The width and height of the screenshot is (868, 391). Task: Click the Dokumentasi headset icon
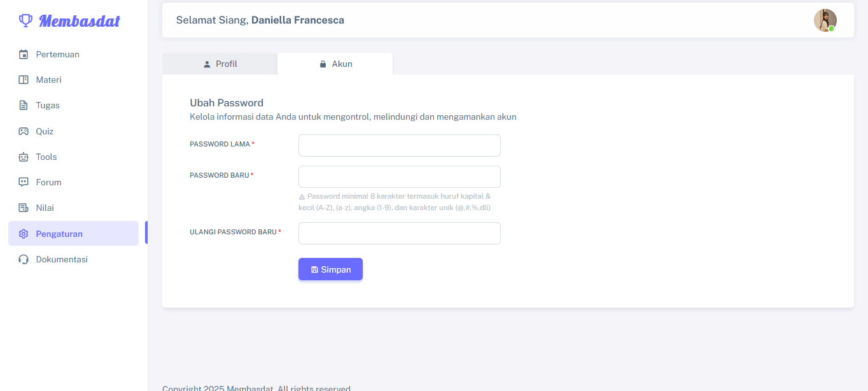coord(24,259)
